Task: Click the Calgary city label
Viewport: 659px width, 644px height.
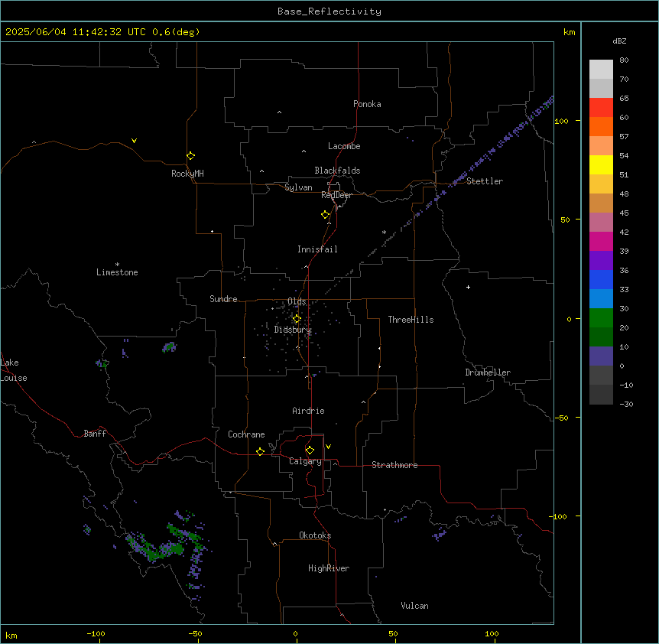Action: tap(305, 461)
